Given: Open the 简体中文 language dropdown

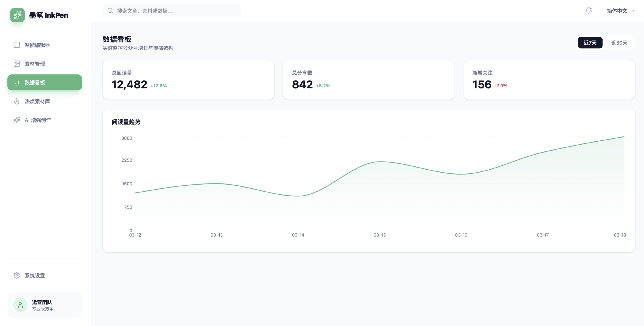Looking at the screenshot, I should point(617,11).
